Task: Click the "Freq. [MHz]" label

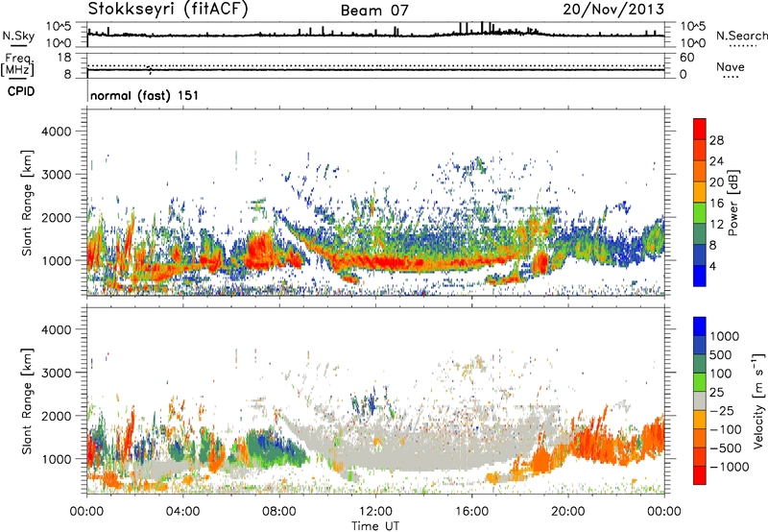Action: 18,64
